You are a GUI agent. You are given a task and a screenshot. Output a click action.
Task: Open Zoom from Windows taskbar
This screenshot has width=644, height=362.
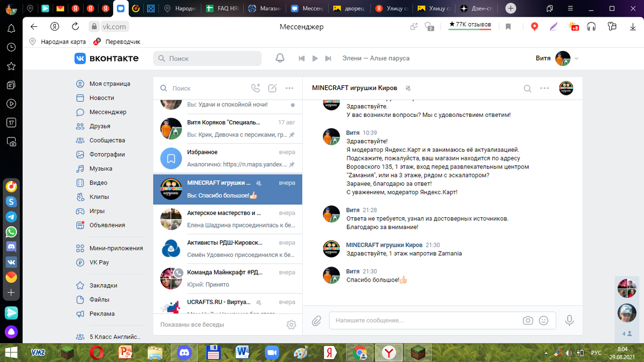pyautogui.click(x=272, y=352)
